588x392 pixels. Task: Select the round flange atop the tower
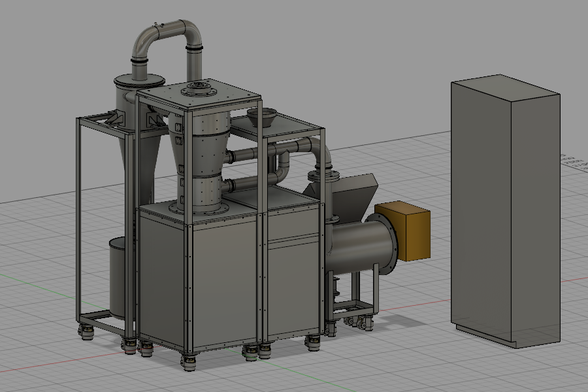point(200,88)
